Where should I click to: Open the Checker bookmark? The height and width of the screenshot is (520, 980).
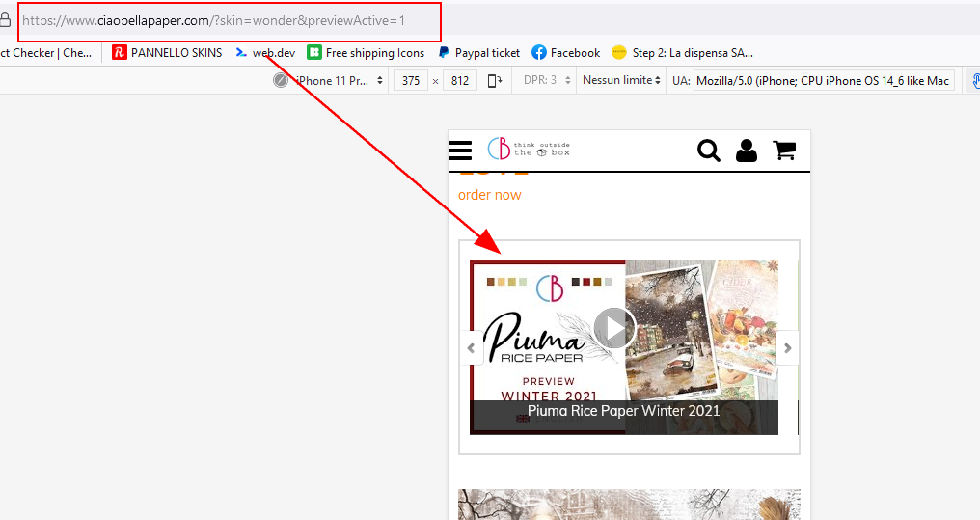point(45,53)
